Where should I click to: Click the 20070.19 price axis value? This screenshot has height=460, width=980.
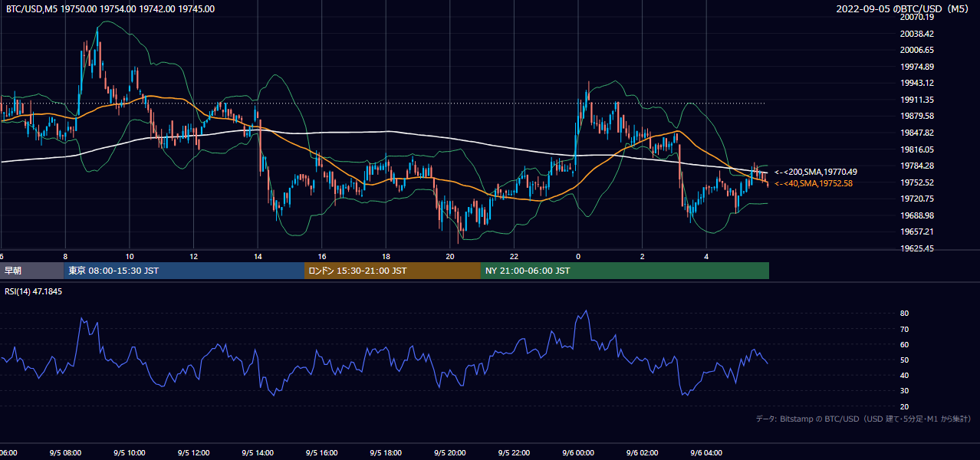pos(916,17)
